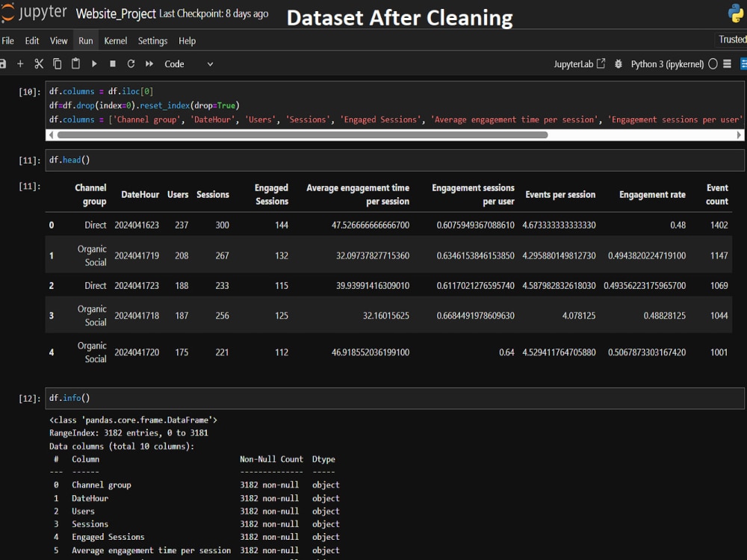The height and width of the screenshot is (560, 747).
Task: Copy the selected cell icon
Action: point(58,63)
